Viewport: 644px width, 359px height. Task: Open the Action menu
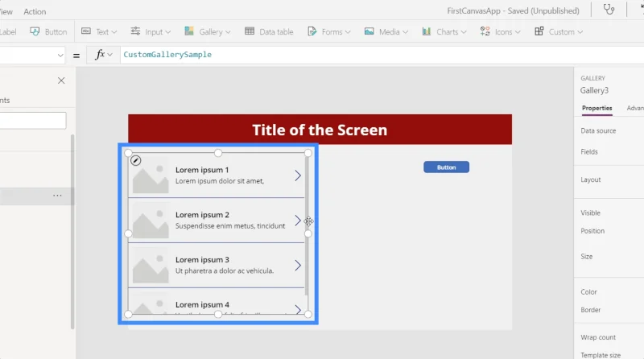[x=35, y=11]
